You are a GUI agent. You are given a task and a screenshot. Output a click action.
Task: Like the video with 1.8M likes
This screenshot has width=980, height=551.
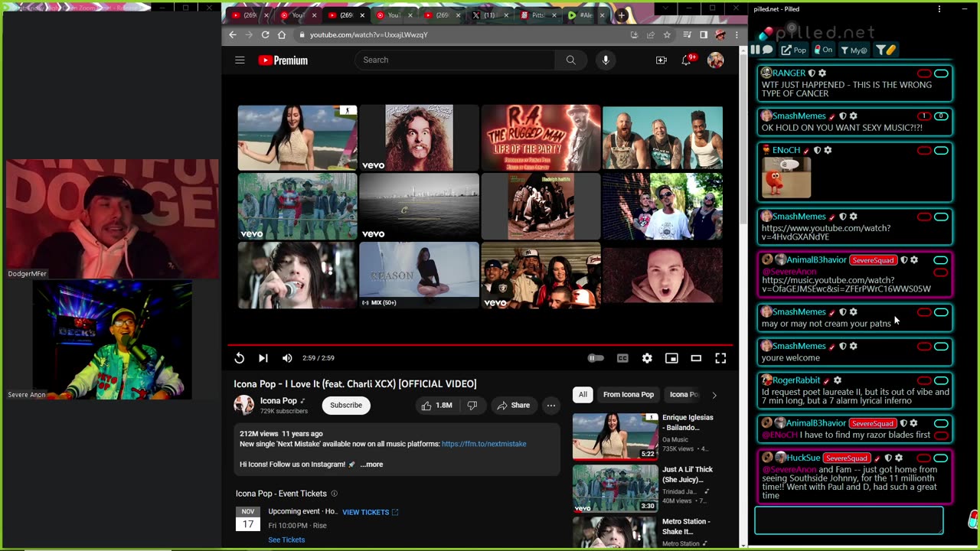point(436,406)
